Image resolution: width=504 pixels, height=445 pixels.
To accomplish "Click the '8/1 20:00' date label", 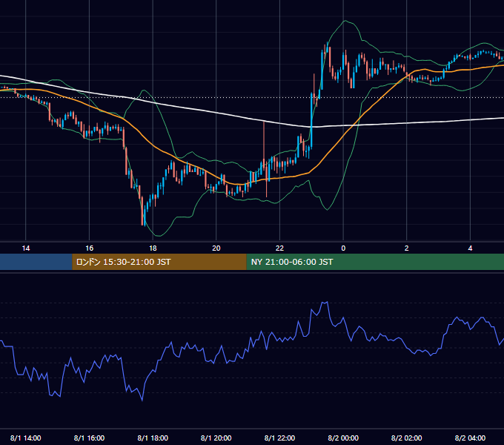I will click(x=216, y=438).
